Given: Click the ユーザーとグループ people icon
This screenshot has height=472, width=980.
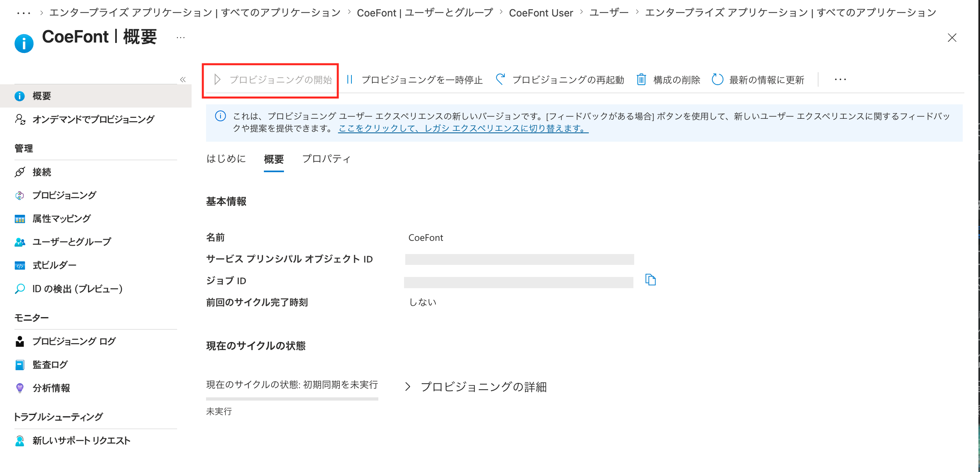Looking at the screenshot, I should click(20, 242).
